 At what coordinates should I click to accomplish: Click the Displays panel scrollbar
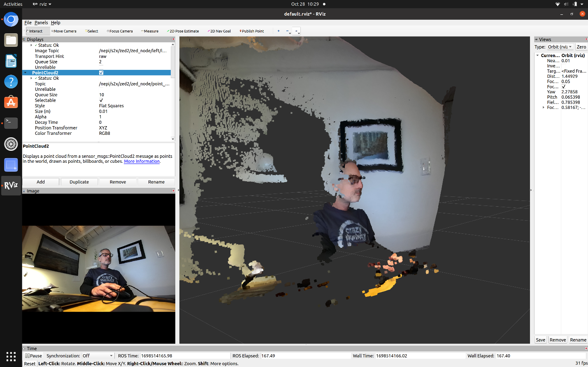[172, 62]
